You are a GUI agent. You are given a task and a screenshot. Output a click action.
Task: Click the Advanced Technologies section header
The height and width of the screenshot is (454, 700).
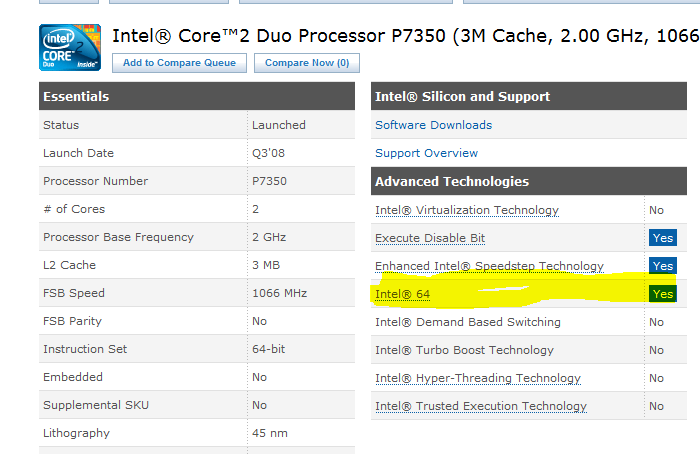pos(451,181)
